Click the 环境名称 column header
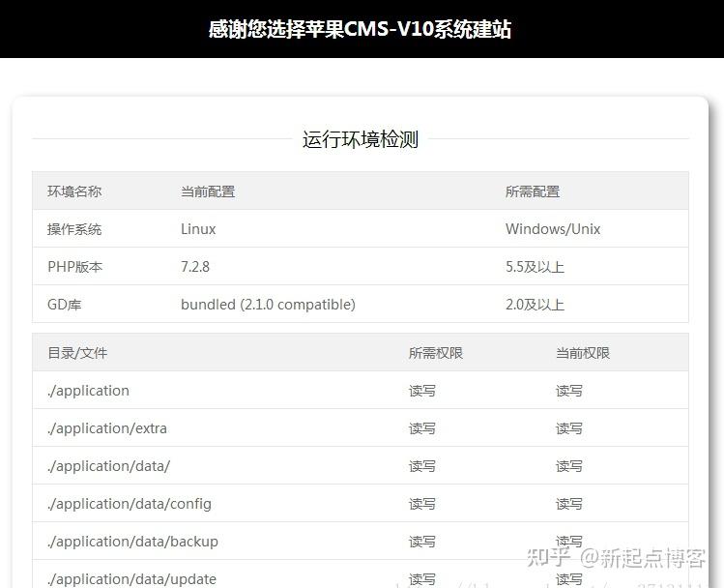 click(x=74, y=191)
